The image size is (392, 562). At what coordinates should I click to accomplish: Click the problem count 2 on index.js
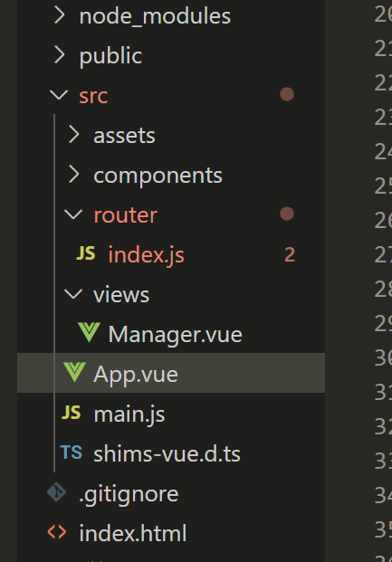(290, 255)
